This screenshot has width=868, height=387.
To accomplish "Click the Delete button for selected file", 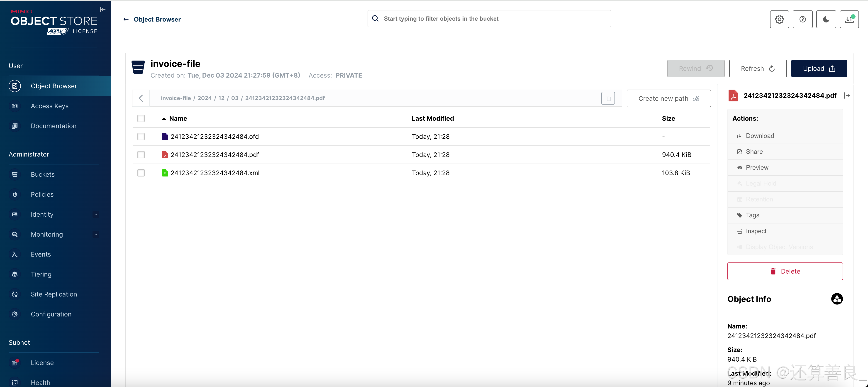I will pyautogui.click(x=785, y=271).
